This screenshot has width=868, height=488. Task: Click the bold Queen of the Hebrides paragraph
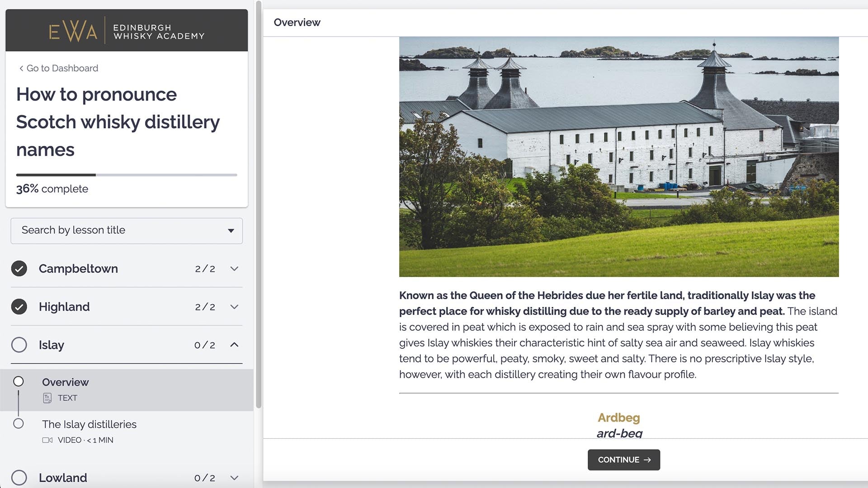click(x=607, y=303)
